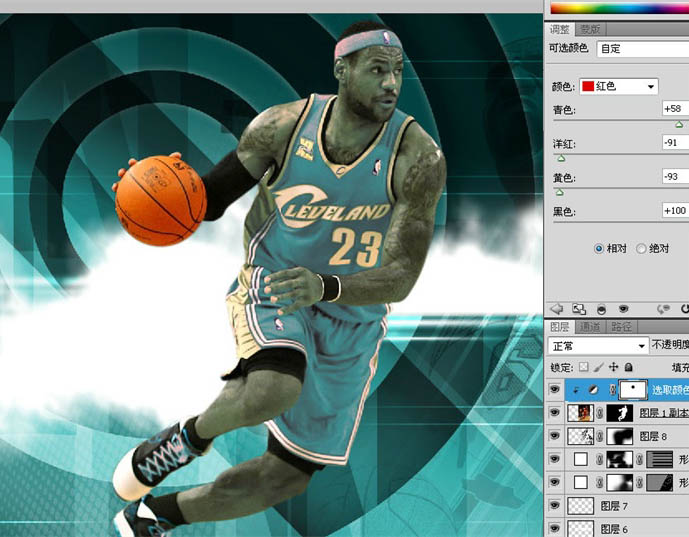Switch to the 路径 tab
Image resolution: width=689 pixels, height=537 pixels.
[x=621, y=327]
